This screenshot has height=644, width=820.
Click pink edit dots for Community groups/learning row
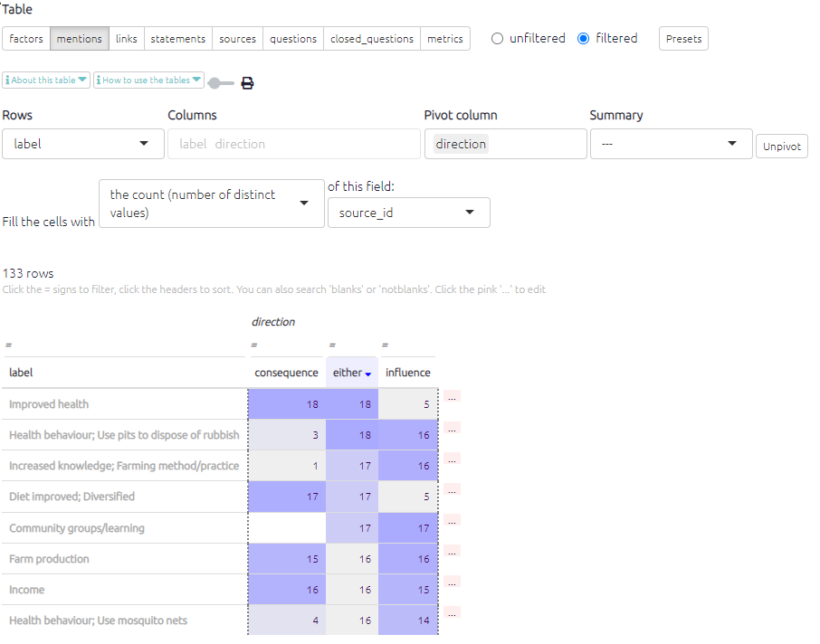[452, 520]
